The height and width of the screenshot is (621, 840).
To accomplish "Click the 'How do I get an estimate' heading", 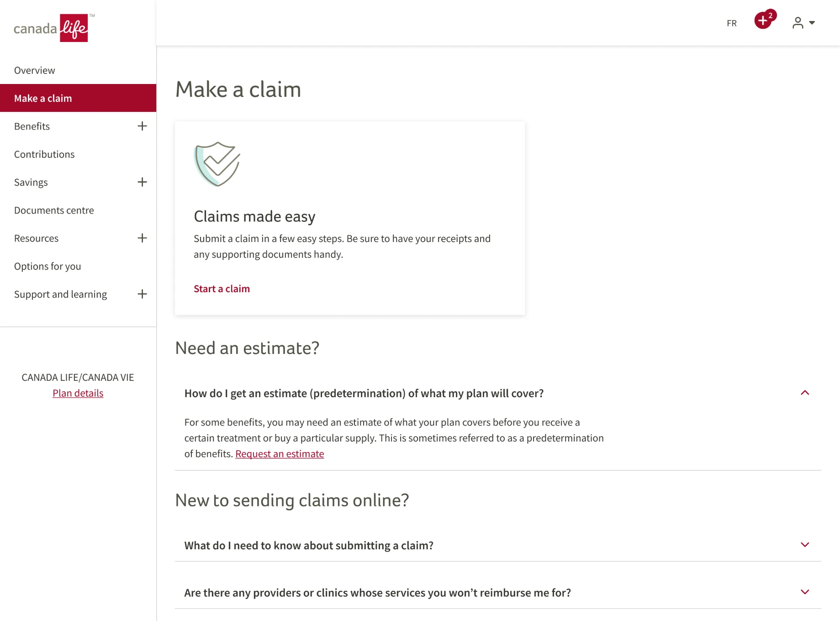I will click(x=364, y=394).
